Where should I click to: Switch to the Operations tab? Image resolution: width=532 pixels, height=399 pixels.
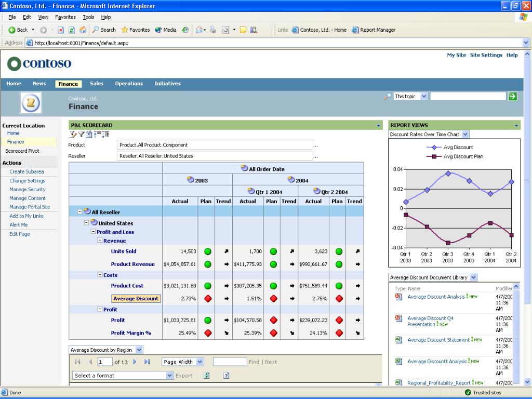tap(129, 84)
